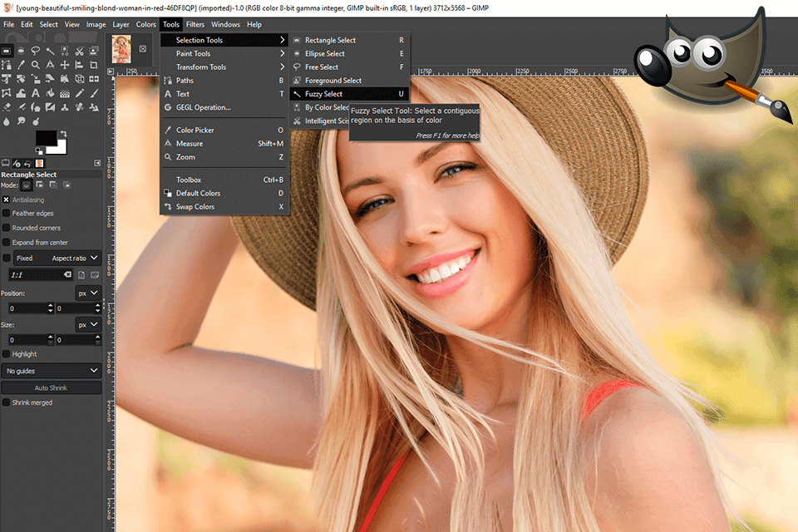Select the Paintbrush tool in toolbox

click(94, 93)
